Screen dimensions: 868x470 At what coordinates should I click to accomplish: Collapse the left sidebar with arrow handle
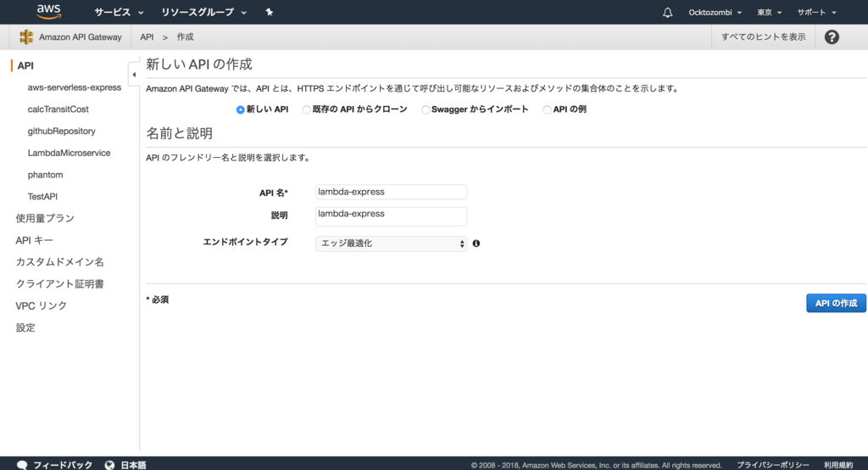(x=134, y=75)
